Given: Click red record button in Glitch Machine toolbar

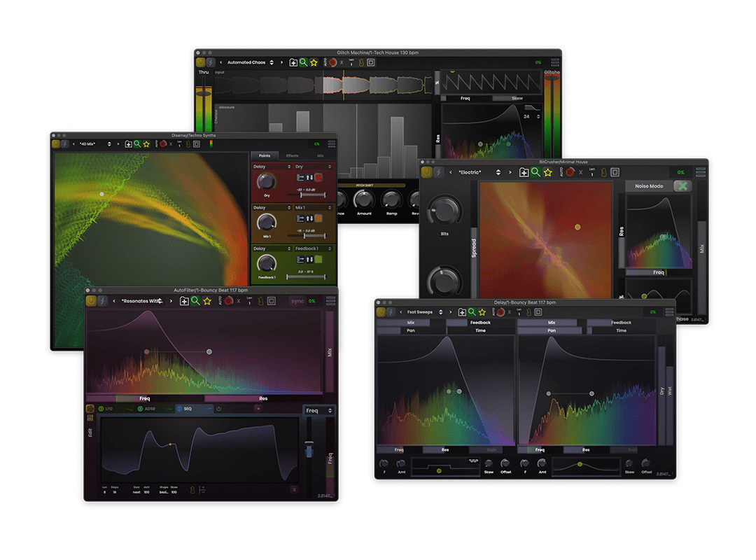Looking at the screenshot, I should [332, 62].
